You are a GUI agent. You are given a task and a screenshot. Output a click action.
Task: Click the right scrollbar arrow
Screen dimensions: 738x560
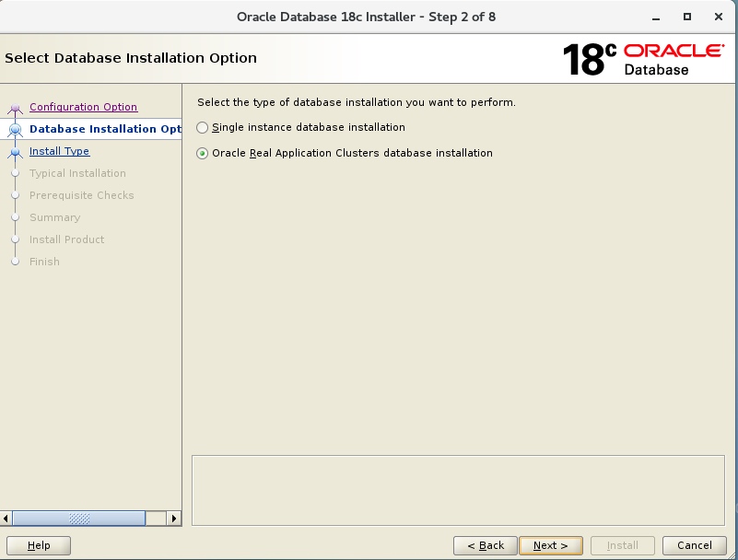174,519
